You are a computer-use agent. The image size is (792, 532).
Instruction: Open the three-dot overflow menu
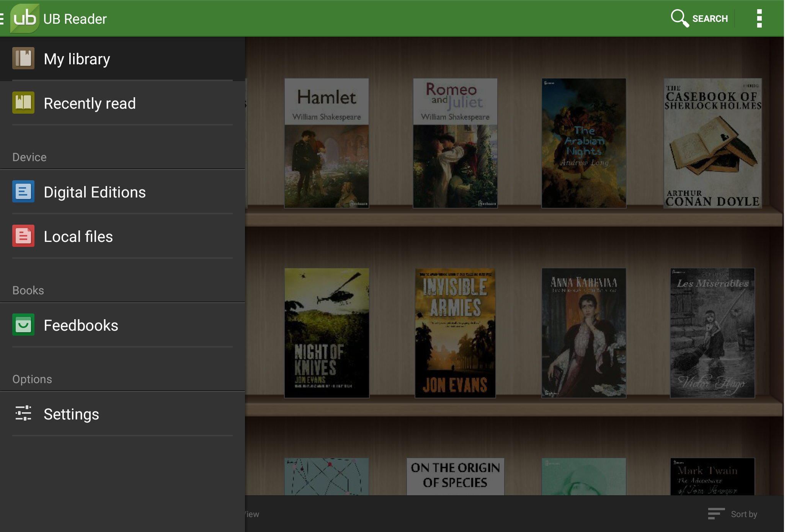[759, 18]
